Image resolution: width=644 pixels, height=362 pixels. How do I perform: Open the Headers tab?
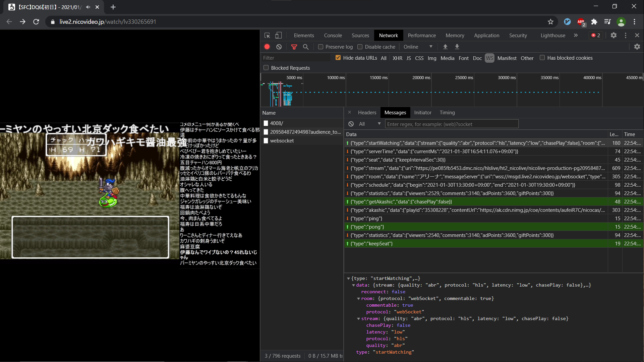[x=367, y=113]
